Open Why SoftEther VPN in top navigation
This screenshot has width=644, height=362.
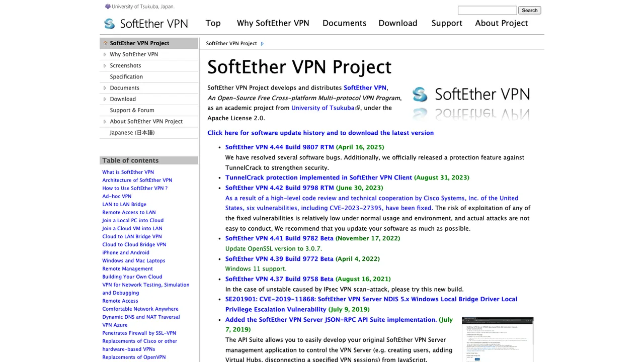[273, 23]
